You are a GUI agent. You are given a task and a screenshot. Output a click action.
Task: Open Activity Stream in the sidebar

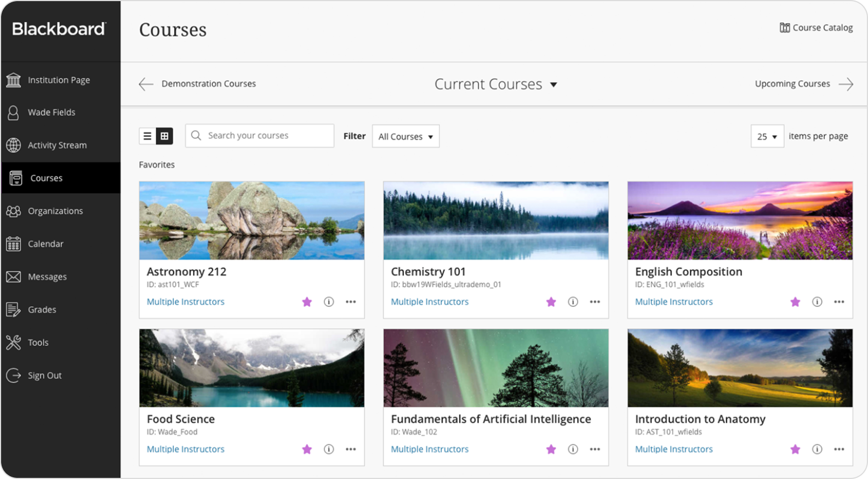click(57, 145)
